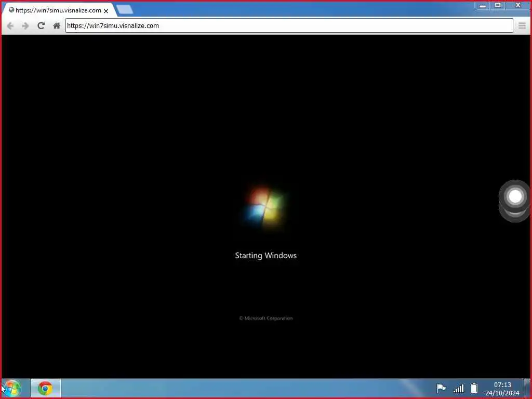Maximize the browser window
Image resolution: width=532 pixels, height=399 pixels.
(498, 5)
